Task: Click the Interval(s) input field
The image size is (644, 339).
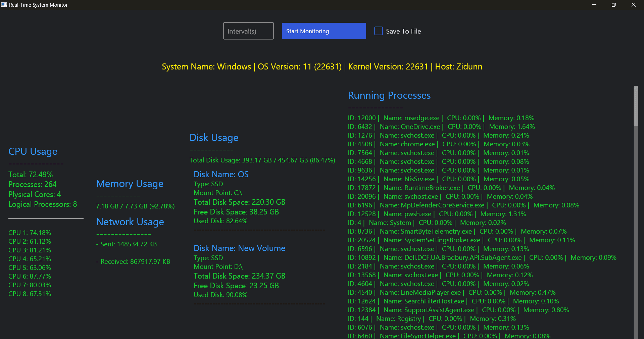Action: [x=248, y=31]
